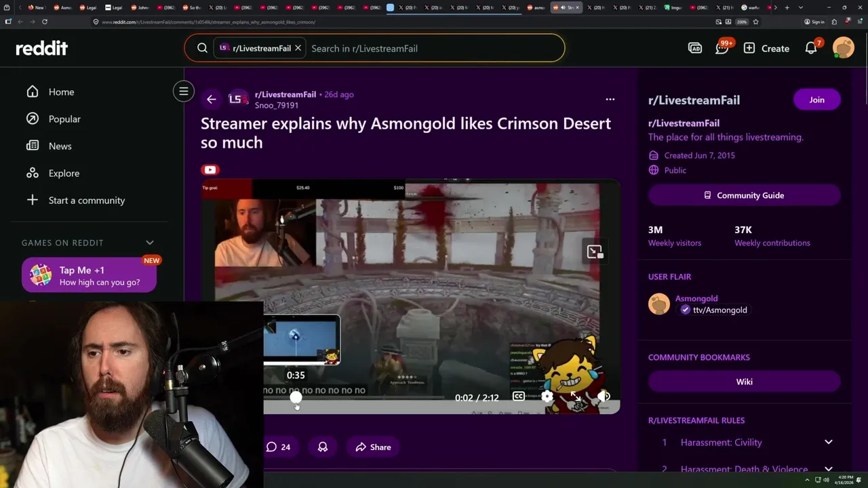Open the Wiki community bookmark

coord(745,382)
